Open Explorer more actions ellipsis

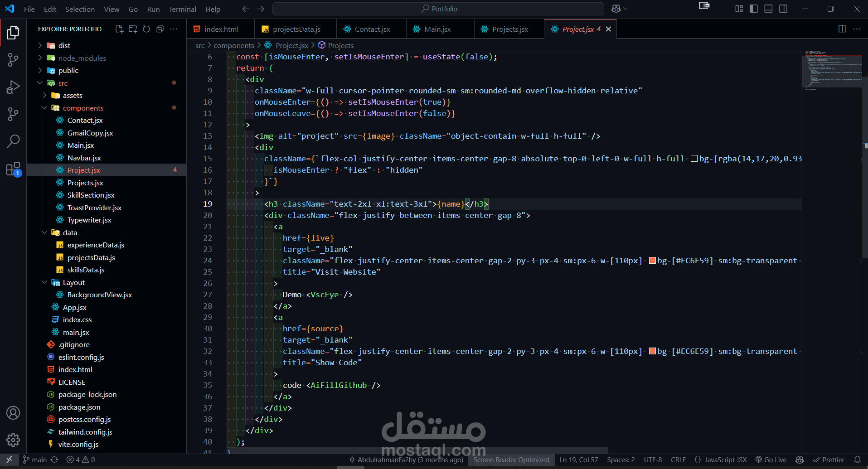coord(174,29)
